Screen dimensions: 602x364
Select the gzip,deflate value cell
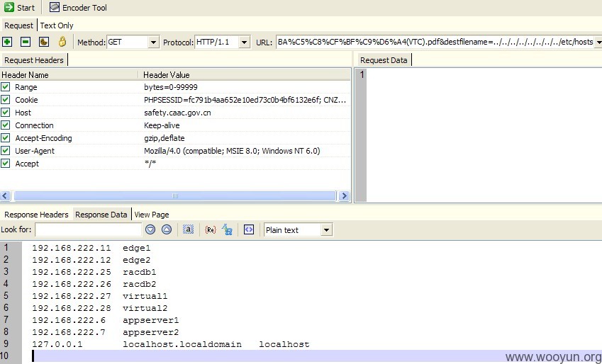tap(165, 137)
